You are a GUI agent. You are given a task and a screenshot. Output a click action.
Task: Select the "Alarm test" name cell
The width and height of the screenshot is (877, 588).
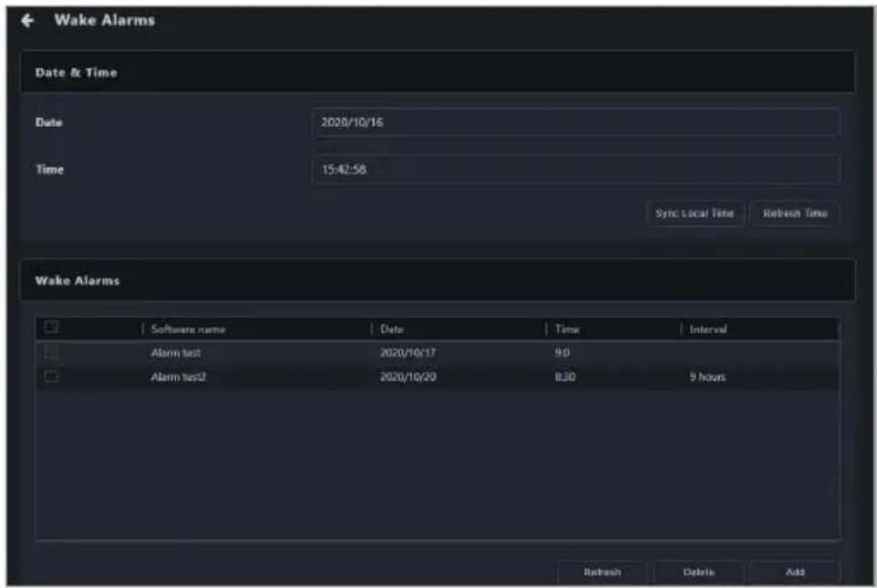pos(176,353)
